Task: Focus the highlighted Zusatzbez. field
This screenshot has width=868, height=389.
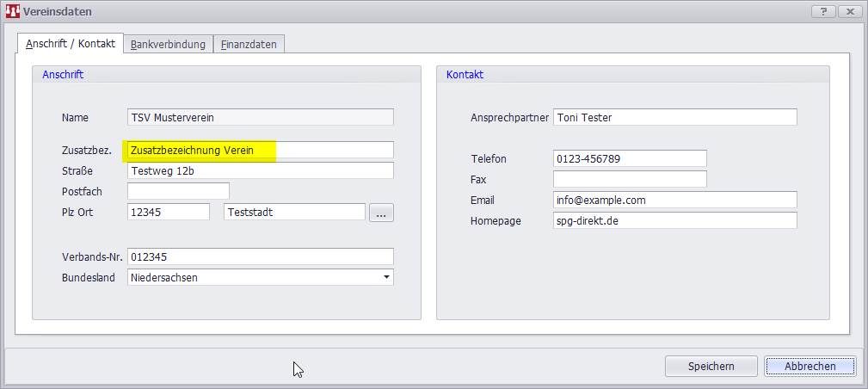Action: tap(260, 151)
